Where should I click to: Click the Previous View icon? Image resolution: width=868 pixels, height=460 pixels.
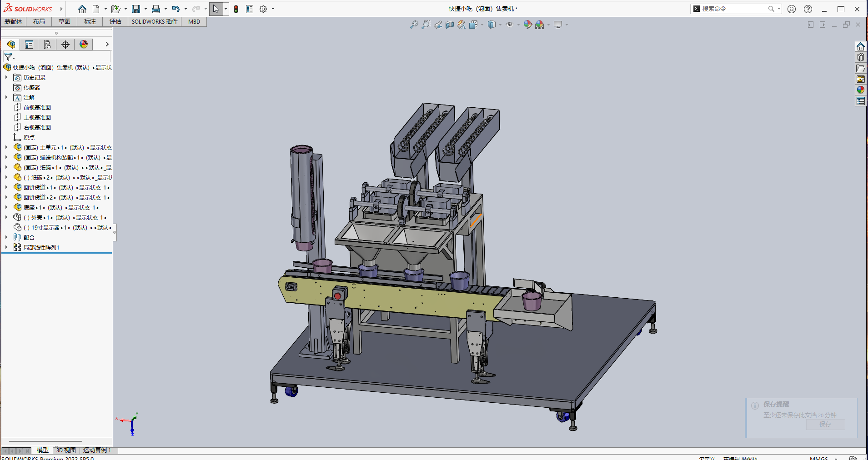point(438,25)
